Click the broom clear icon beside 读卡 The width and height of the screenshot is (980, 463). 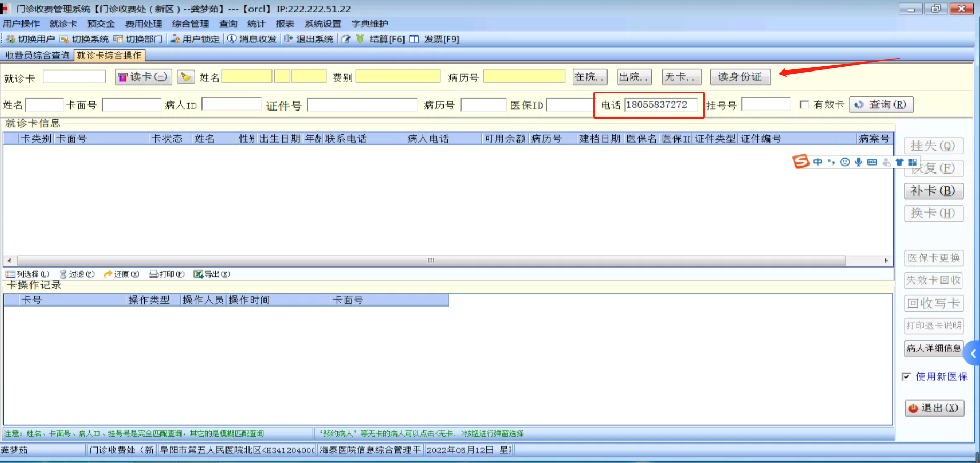coord(185,77)
